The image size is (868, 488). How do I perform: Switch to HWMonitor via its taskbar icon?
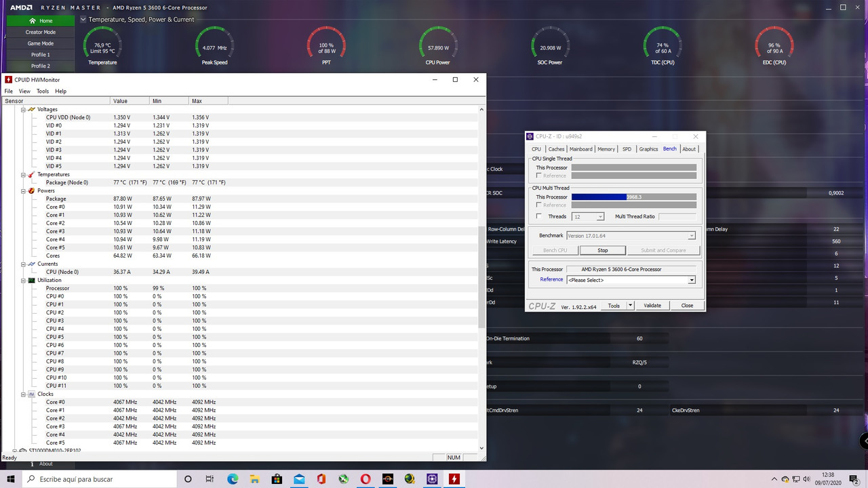click(x=454, y=479)
